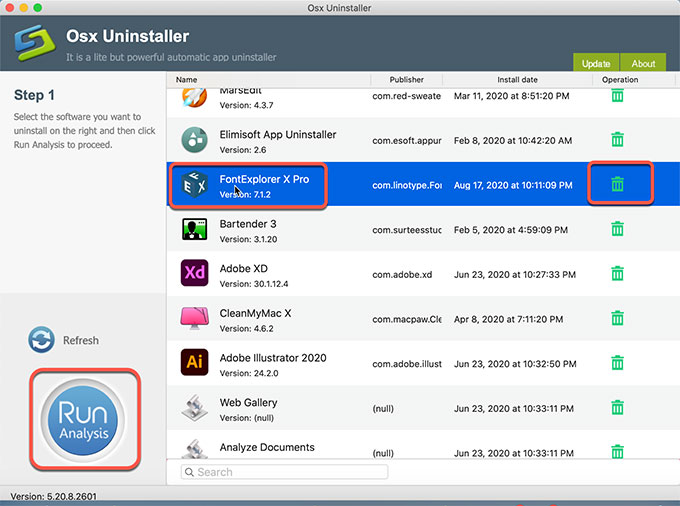Click the trash icon for Elimisoft App Uninstaller
The height and width of the screenshot is (506, 680).
click(x=617, y=140)
